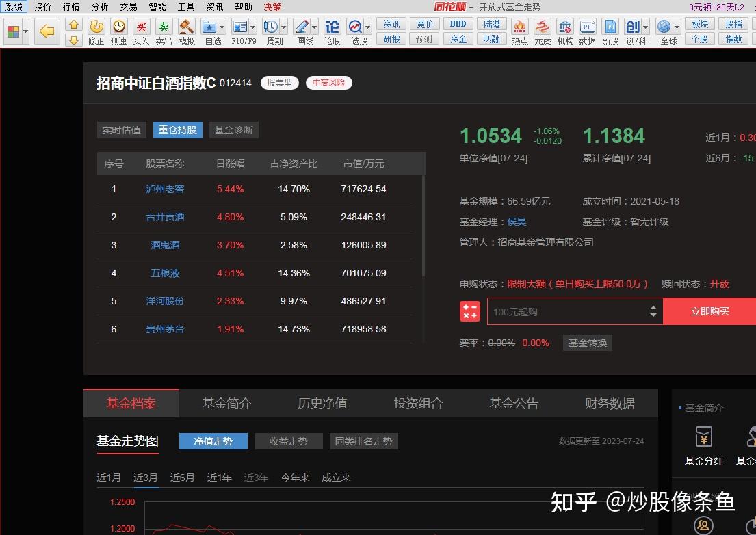Click the 立即购买 button
This screenshot has height=535, width=756.
[x=709, y=311]
